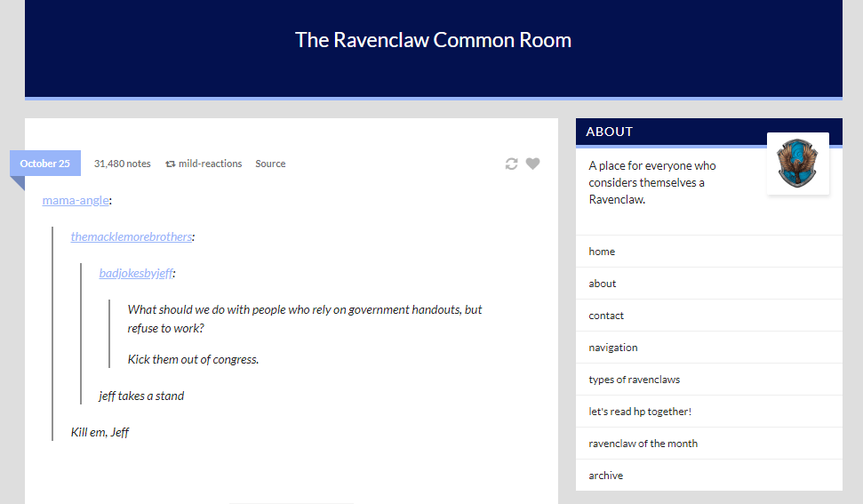This screenshot has width=863, height=504.
Task: Open the mama-angle user link
Action: click(x=76, y=200)
